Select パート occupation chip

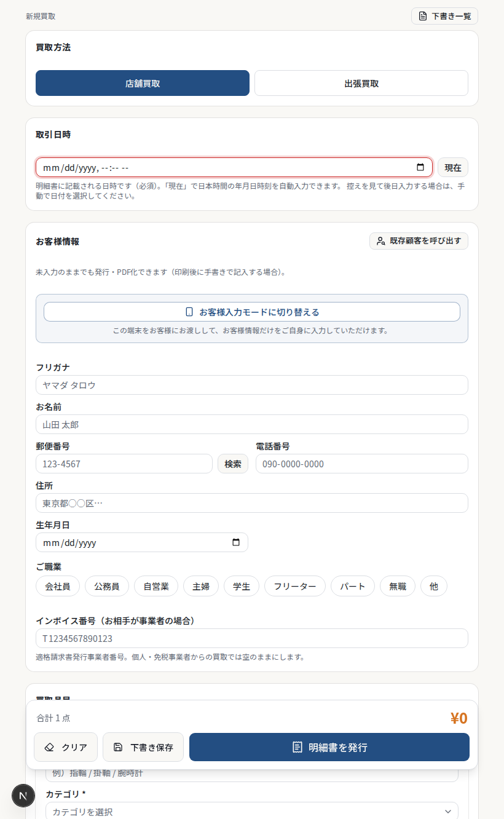353,586
